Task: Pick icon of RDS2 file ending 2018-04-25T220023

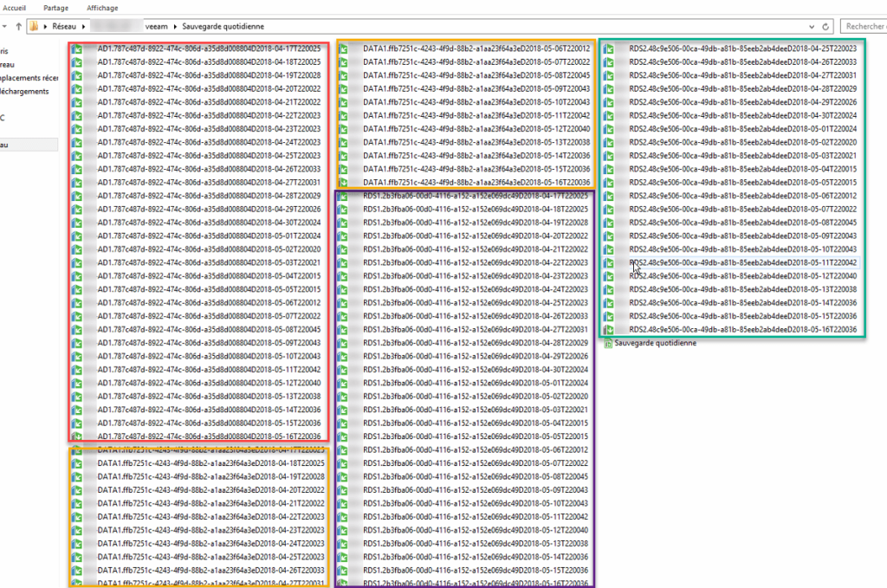Action: click(609, 49)
